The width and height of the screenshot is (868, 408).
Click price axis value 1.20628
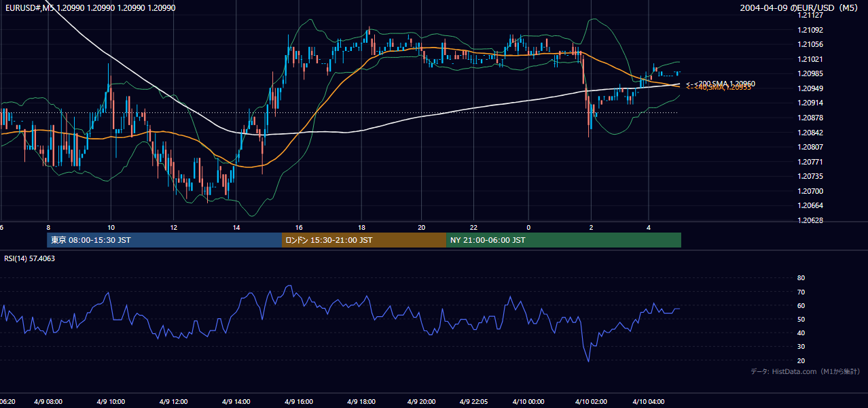[x=810, y=220]
